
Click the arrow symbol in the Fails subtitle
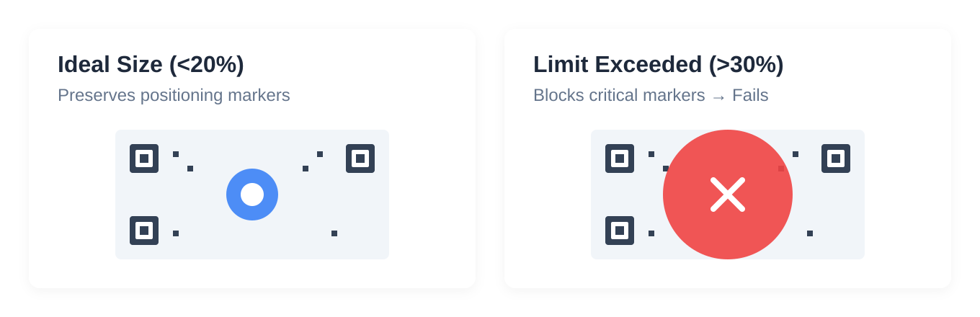(x=718, y=97)
